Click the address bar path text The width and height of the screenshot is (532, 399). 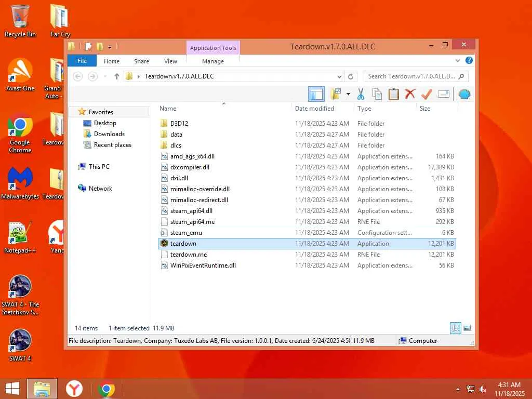coord(179,76)
